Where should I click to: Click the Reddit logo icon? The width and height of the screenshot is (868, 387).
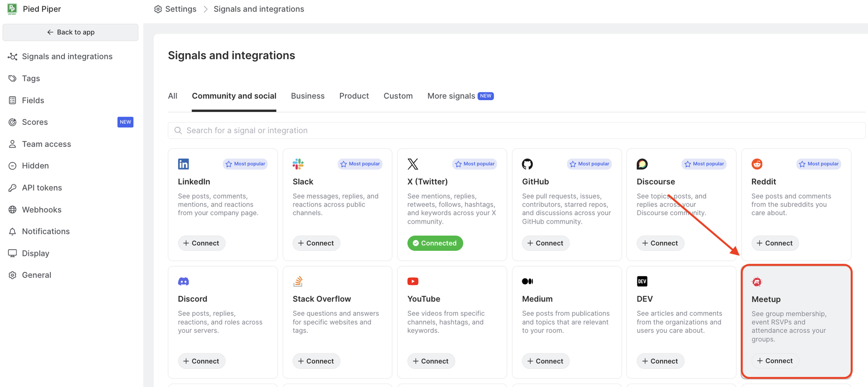point(757,164)
